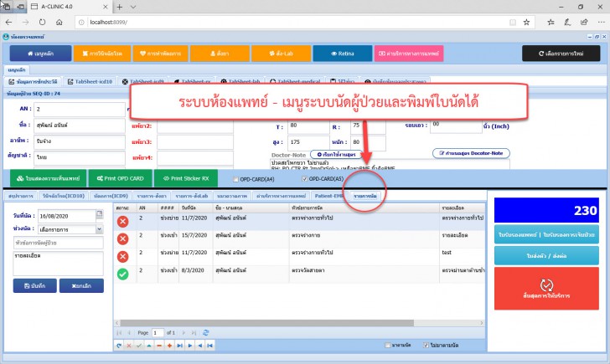Open the browser share icon
This screenshot has height=364, width=610.
(x=584, y=22)
